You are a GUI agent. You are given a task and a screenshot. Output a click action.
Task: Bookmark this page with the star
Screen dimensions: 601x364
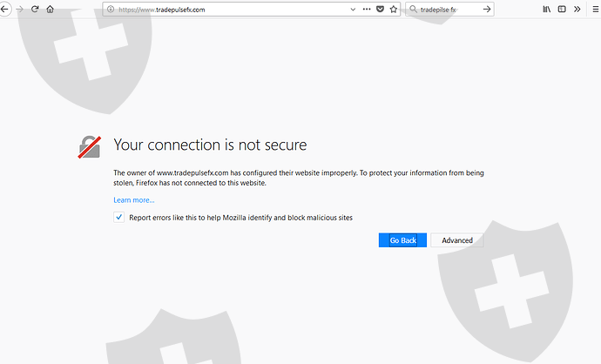[394, 9]
